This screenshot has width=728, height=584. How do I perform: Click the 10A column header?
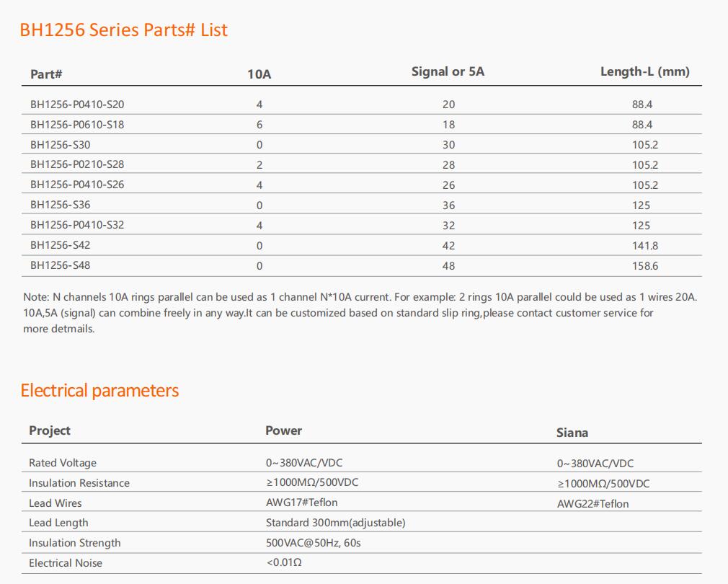click(x=259, y=74)
